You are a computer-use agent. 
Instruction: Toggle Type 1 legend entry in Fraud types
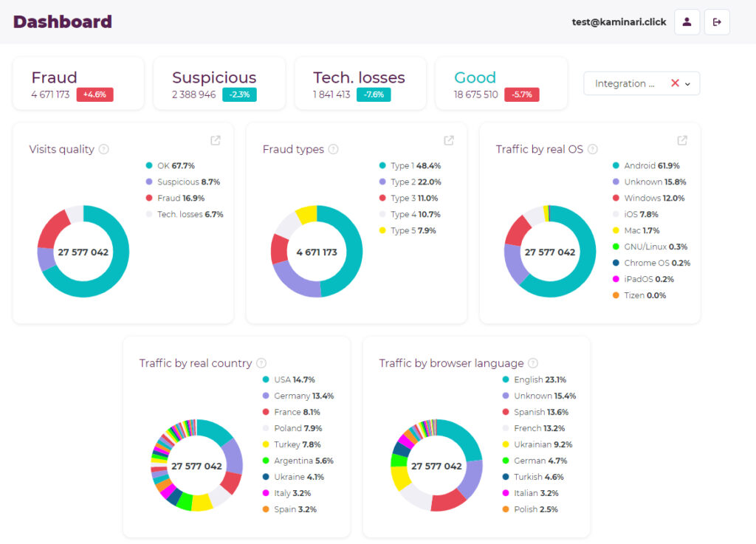[410, 166]
